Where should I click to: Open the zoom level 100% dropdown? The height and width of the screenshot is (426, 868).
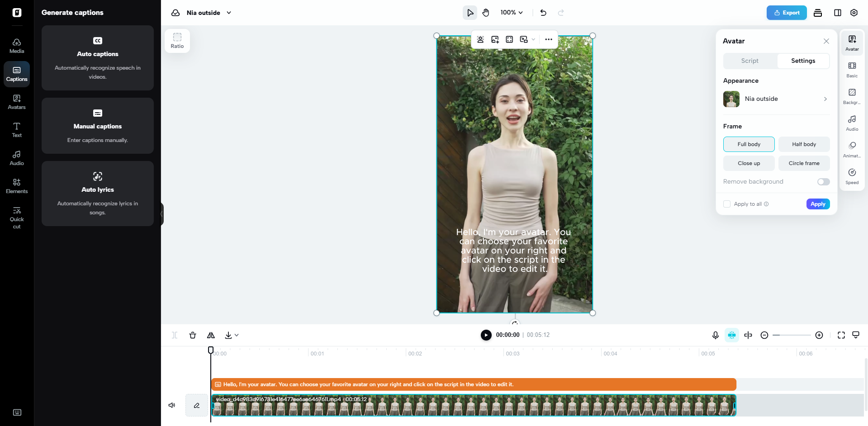pyautogui.click(x=511, y=12)
